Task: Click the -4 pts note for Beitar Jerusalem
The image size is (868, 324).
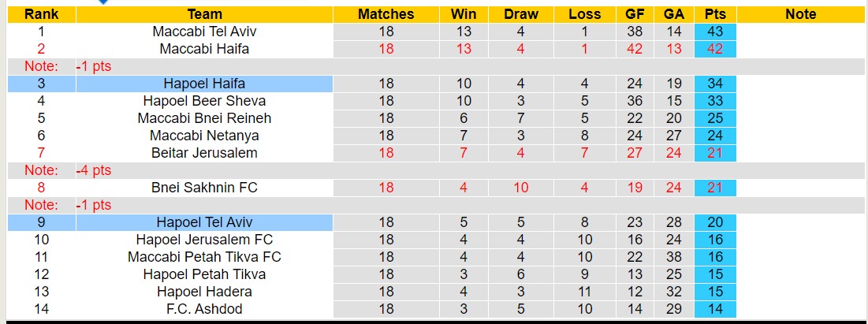Action: (x=94, y=170)
